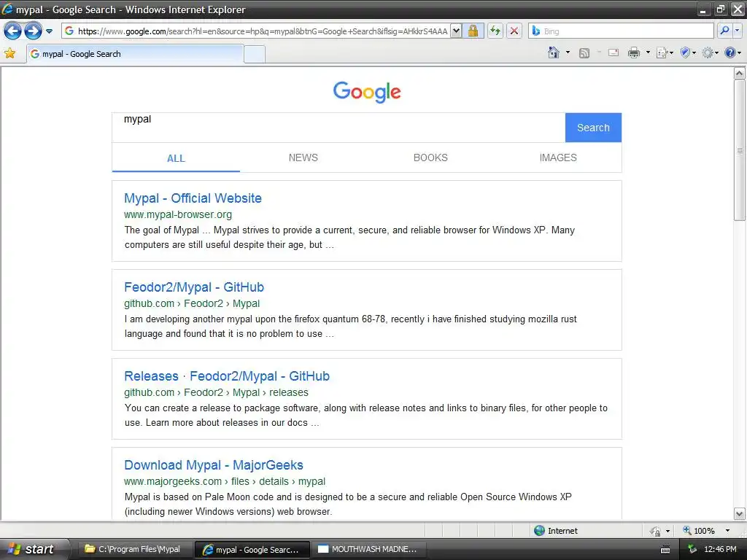Screen dimensions: 747x560
Task: Click the page scrollbar down arrow
Action: [740, 514]
